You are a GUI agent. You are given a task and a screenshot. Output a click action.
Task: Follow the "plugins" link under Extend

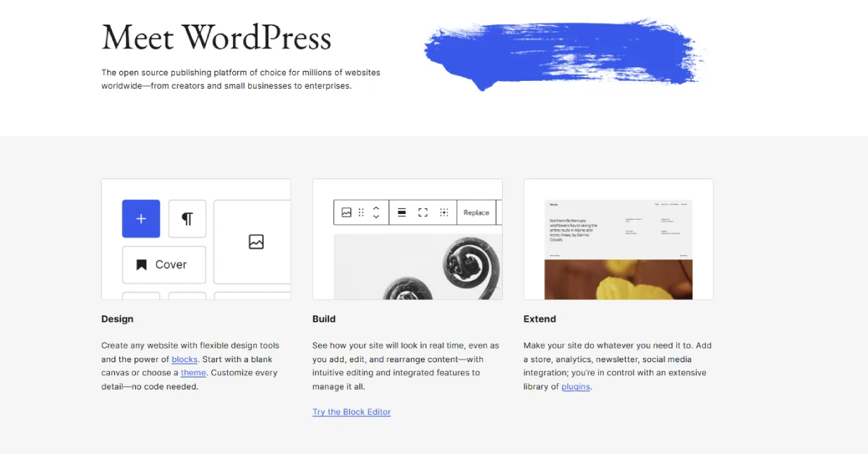(576, 387)
